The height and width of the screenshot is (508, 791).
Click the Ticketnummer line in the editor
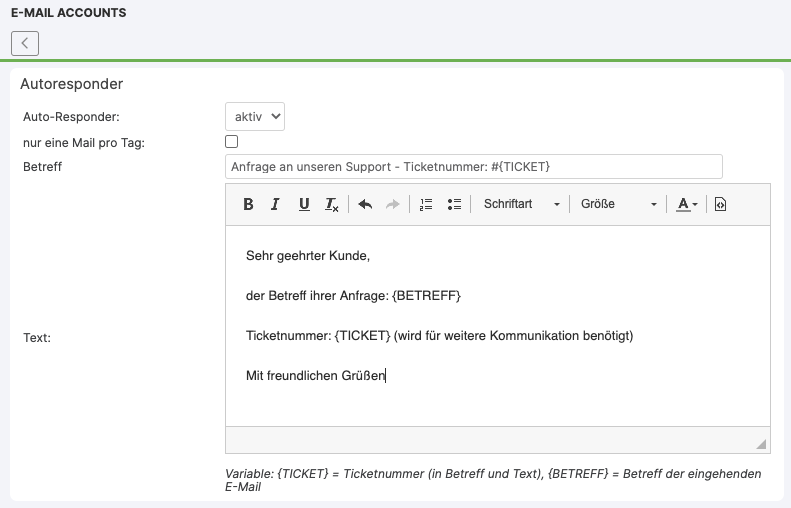[x=440, y=336]
